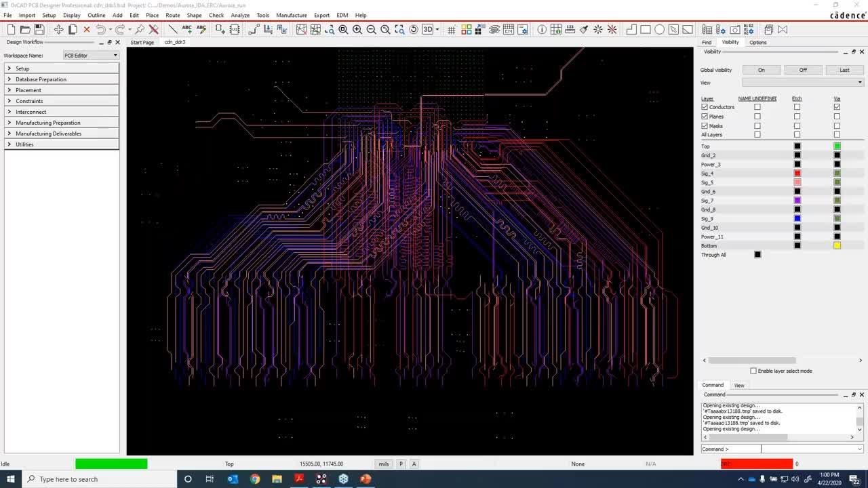This screenshot has width=868, height=488.
Task: Click the red Sig_4 etch color swatch
Action: pos(797,174)
